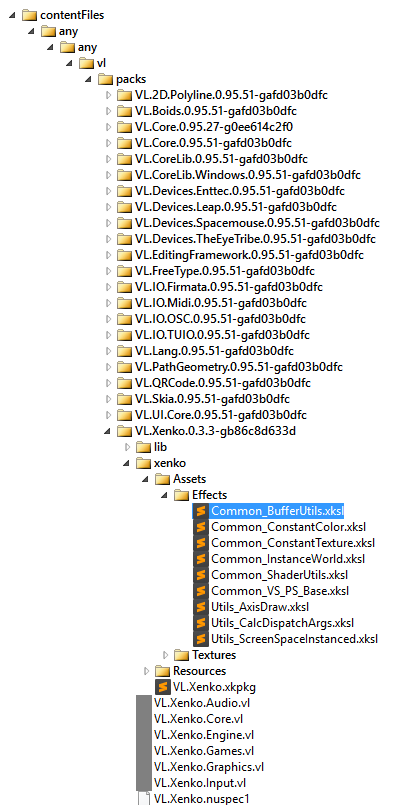
Task: Select VL.Xenko.Input.vl file
Action: (x=200, y=783)
